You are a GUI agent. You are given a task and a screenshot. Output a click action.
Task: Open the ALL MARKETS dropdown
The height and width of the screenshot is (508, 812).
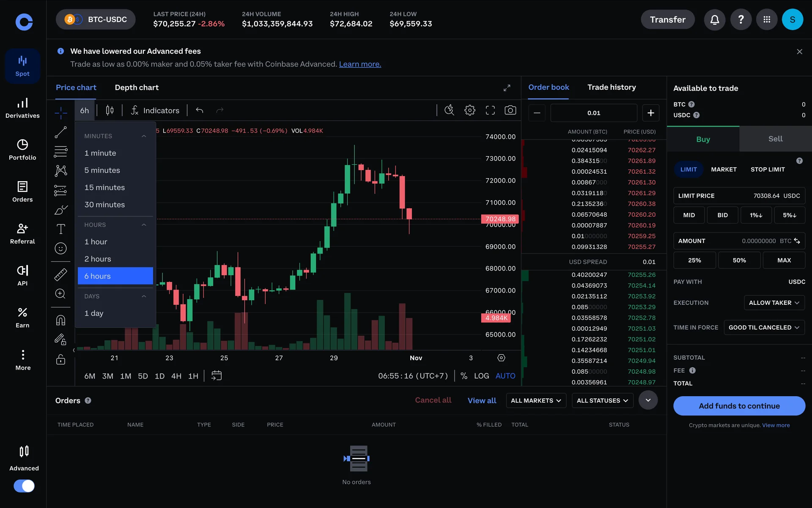pos(535,400)
